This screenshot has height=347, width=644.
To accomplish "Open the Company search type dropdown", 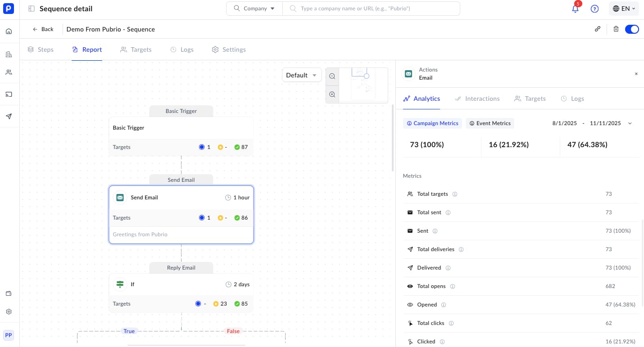I will click(254, 9).
